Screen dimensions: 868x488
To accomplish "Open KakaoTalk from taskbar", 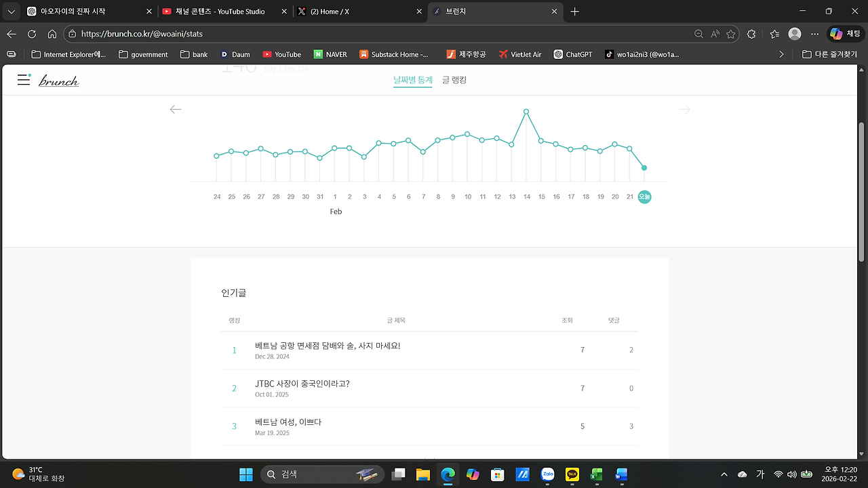I will click(x=572, y=474).
